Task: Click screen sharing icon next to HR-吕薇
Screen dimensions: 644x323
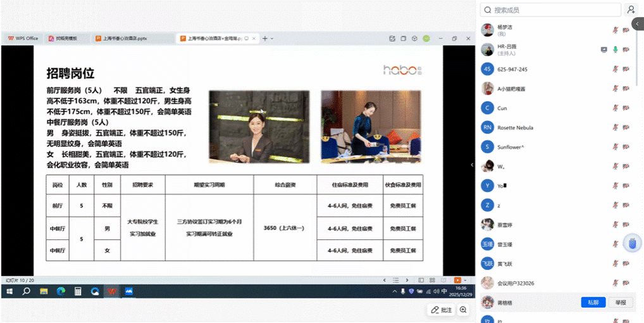Action: click(x=604, y=49)
